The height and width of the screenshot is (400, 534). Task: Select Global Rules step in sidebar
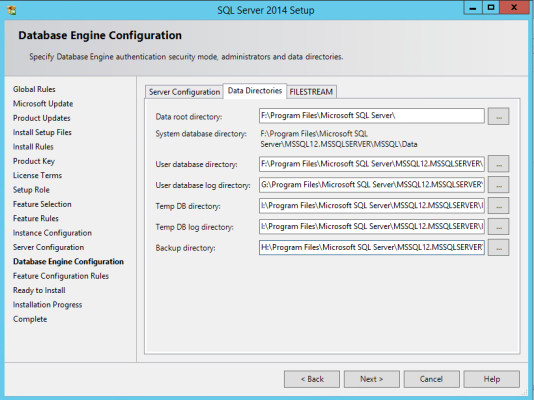34,89
